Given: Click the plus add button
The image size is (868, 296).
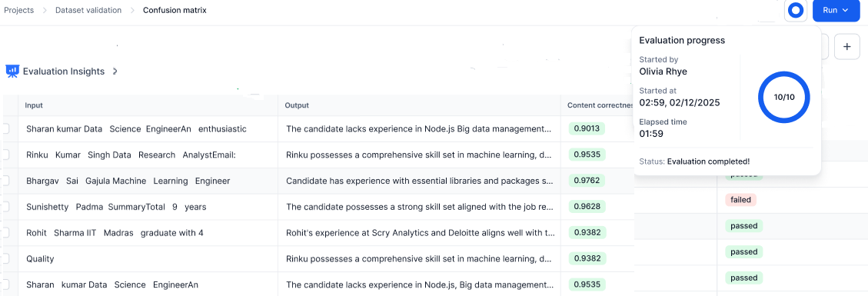Looking at the screenshot, I should 846,47.
